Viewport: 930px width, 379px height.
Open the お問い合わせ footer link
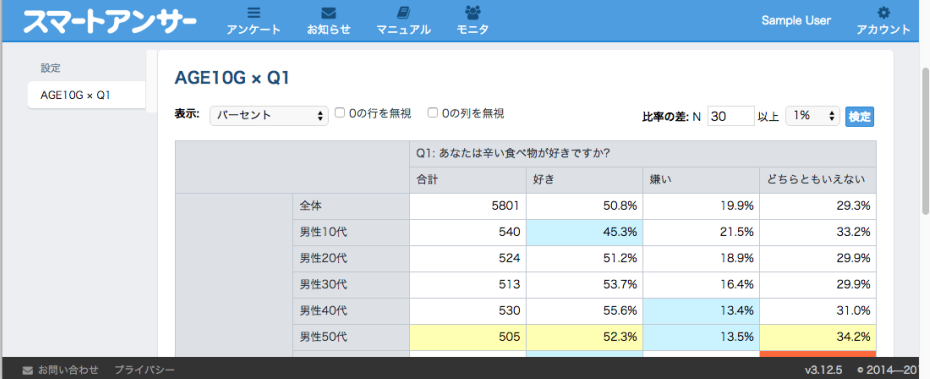68,371
